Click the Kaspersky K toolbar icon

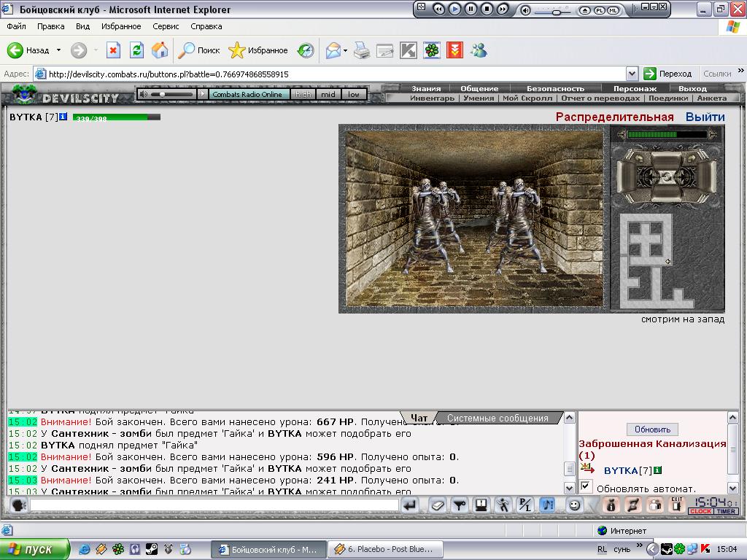tap(409, 50)
